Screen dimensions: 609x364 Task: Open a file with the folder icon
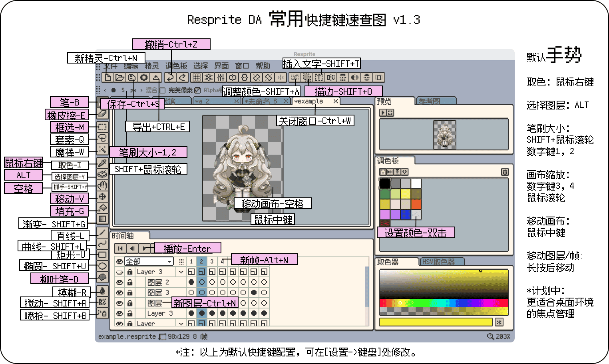[x=120, y=78]
